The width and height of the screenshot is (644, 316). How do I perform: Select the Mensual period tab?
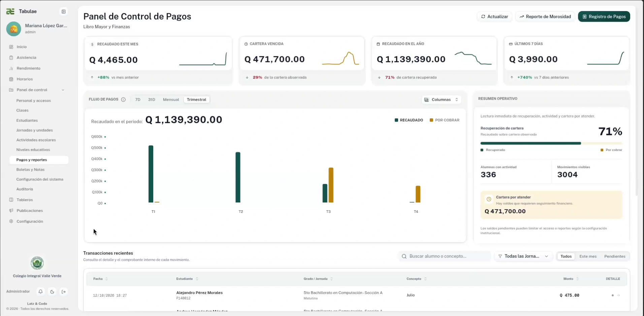171,100
